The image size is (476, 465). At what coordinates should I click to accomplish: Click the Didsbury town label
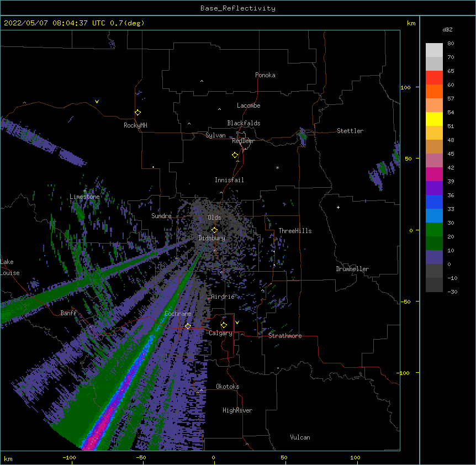[211, 238]
